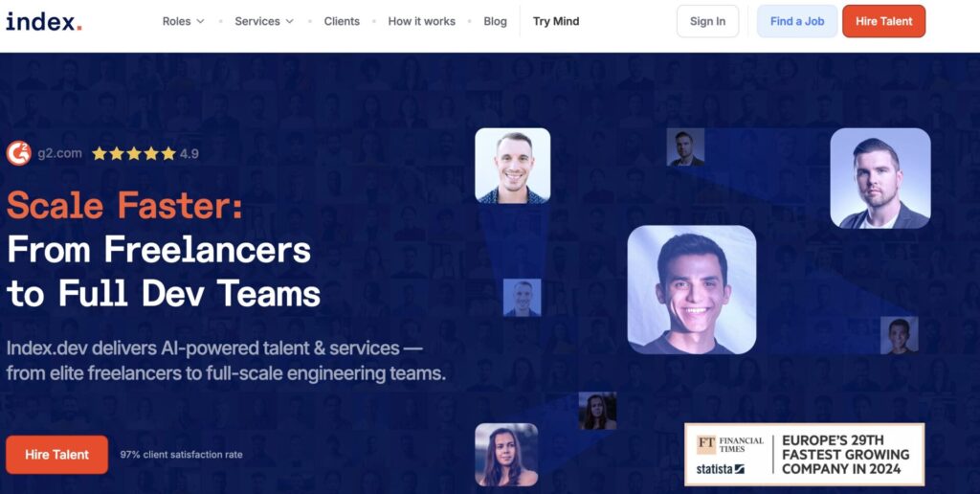Click the g2.com rating text
The width and height of the screenshot is (980, 494).
click(59, 154)
